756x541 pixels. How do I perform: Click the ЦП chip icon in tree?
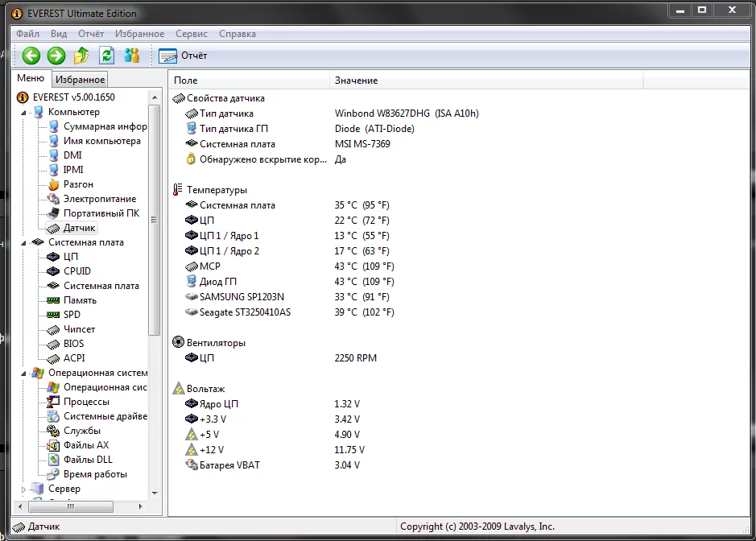click(x=53, y=257)
